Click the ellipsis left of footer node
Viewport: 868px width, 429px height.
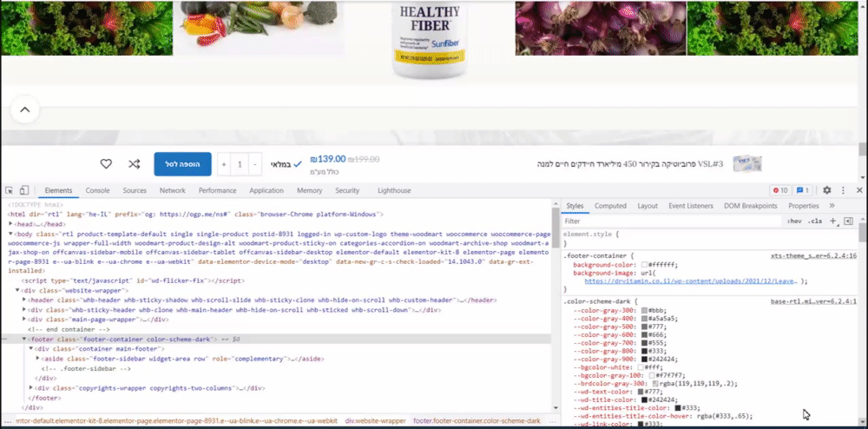[4, 340]
